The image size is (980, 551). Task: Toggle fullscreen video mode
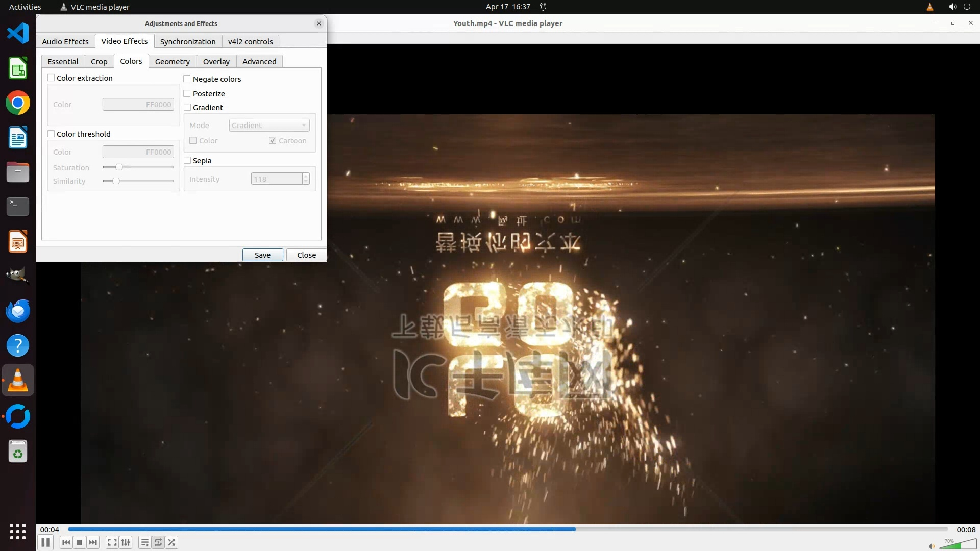112,542
